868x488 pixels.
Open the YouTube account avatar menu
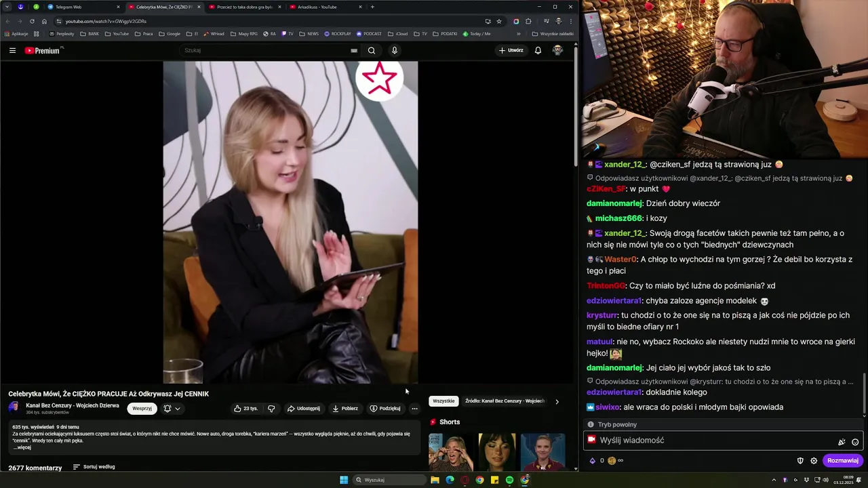557,50
